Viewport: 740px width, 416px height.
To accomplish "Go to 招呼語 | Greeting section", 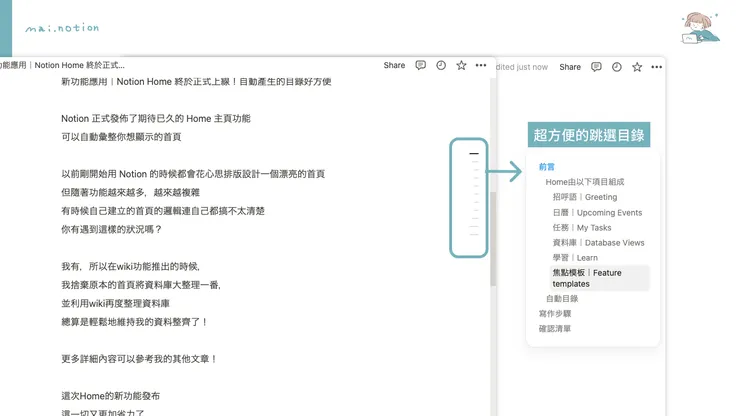I will tap(585, 197).
